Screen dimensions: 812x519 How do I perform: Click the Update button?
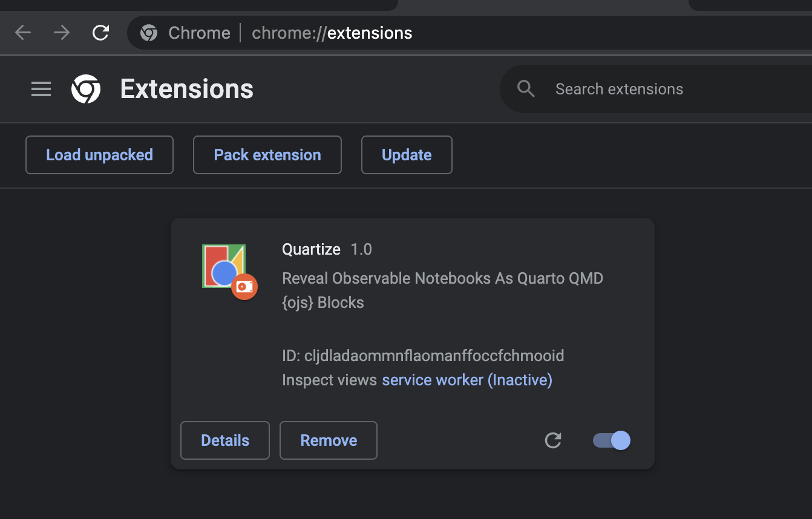pos(407,155)
